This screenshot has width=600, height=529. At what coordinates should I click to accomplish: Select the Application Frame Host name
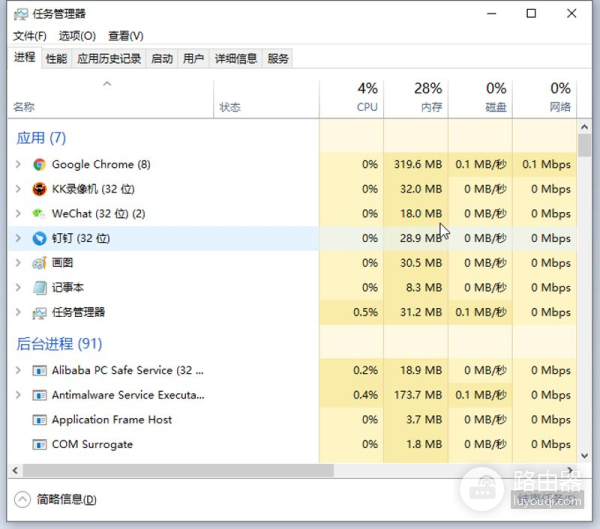[112, 420]
